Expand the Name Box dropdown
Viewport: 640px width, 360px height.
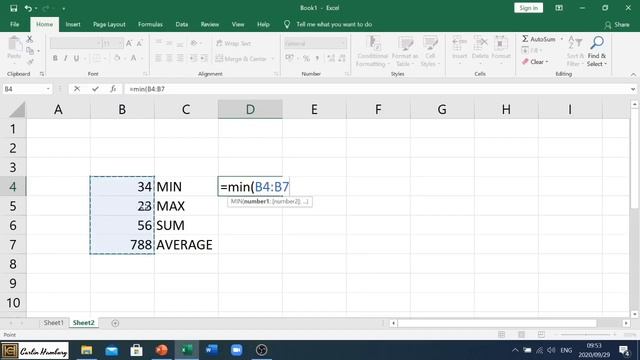pyautogui.click(x=48, y=89)
